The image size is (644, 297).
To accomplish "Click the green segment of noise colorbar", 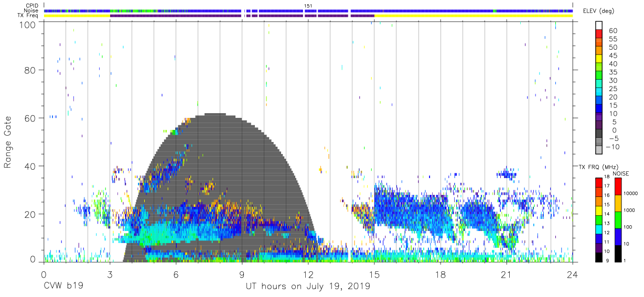I will coord(617,219).
